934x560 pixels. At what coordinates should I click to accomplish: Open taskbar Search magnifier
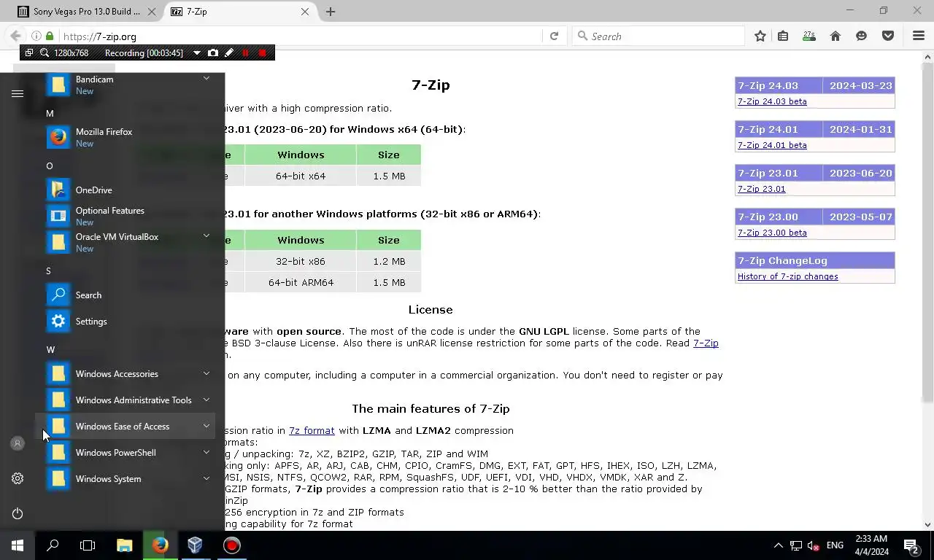coord(53,545)
